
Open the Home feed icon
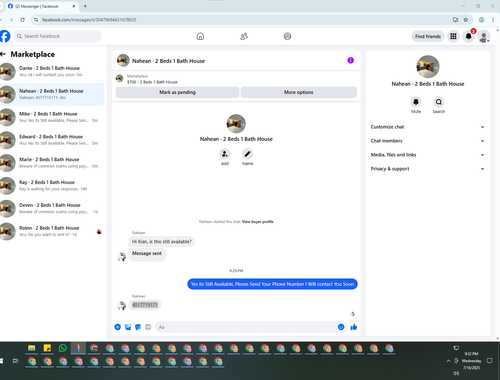click(x=200, y=36)
